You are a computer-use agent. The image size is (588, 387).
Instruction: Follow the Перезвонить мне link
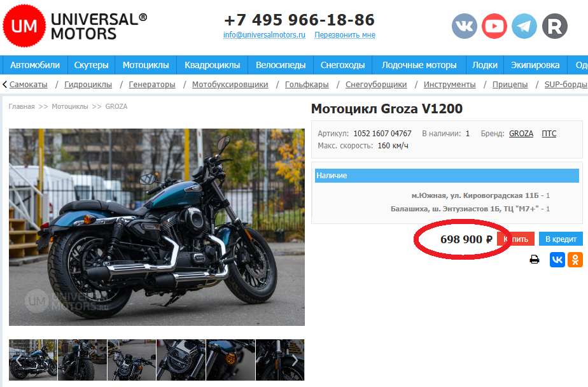click(345, 35)
